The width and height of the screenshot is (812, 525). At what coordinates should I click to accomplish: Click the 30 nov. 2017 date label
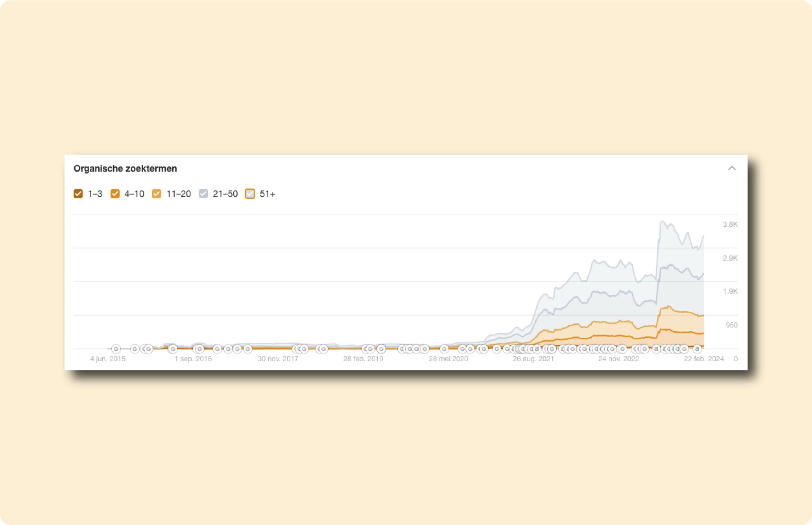pos(278,359)
